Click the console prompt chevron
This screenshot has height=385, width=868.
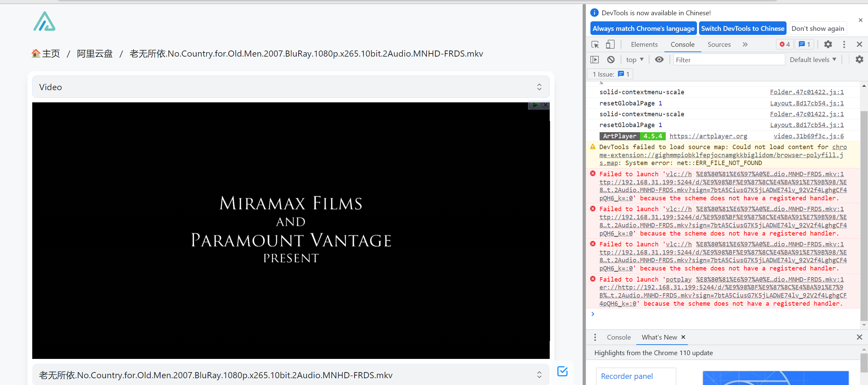tap(593, 314)
